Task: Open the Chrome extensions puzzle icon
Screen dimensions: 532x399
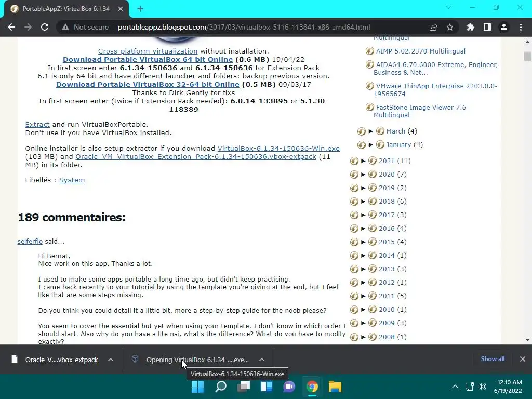Action: (471, 27)
